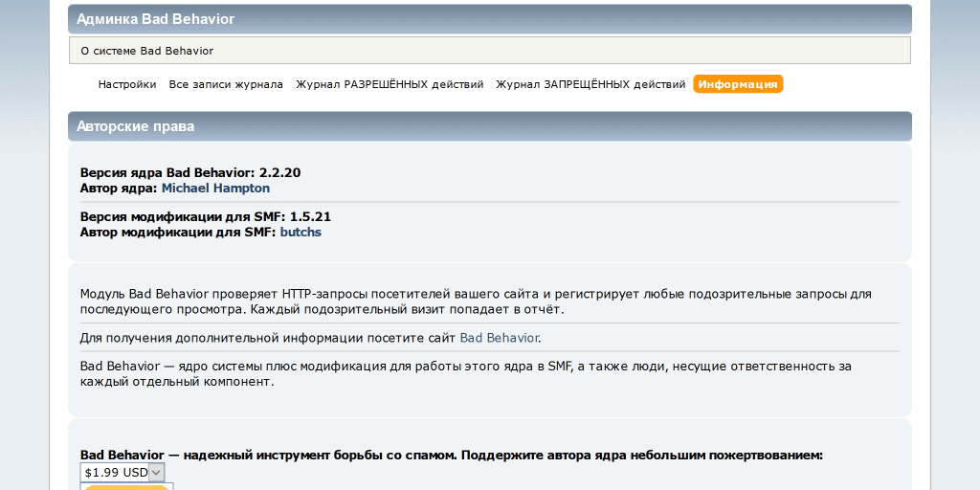
Task: Follow the Michael Hampton author link
Action: (x=215, y=189)
